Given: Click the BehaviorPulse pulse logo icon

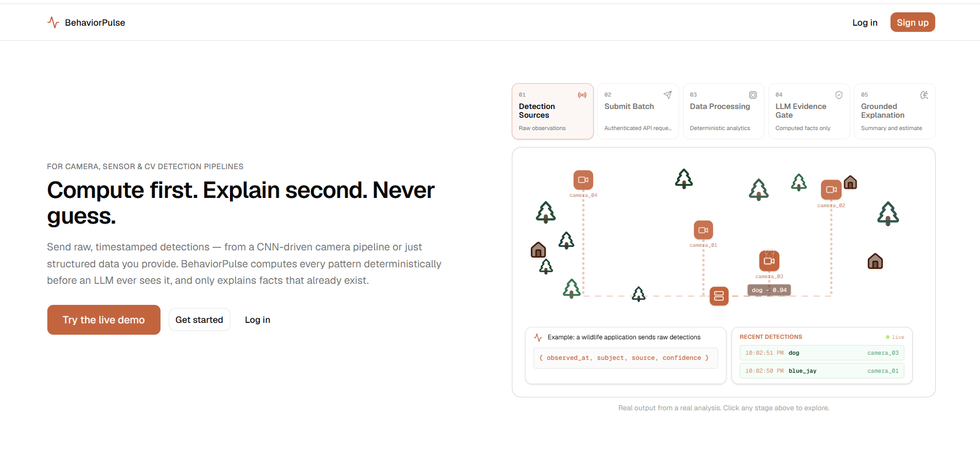Looking at the screenshot, I should (53, 23).
